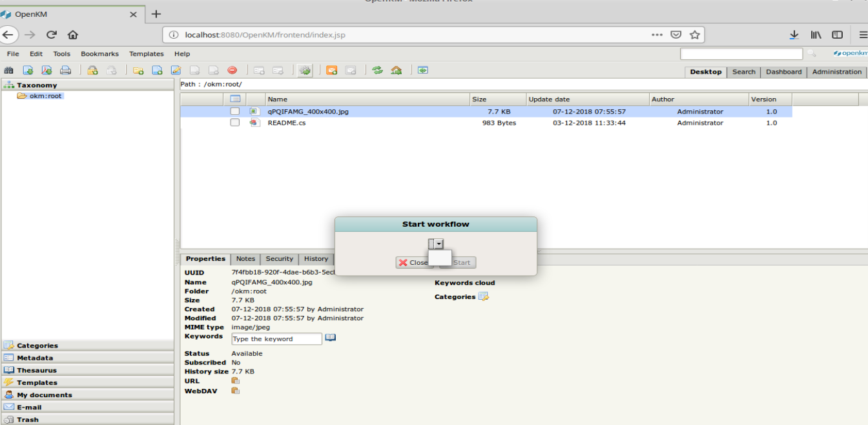Click the go to home folder icon
This screenshot has height=425, width=868.
click(396, 70)
